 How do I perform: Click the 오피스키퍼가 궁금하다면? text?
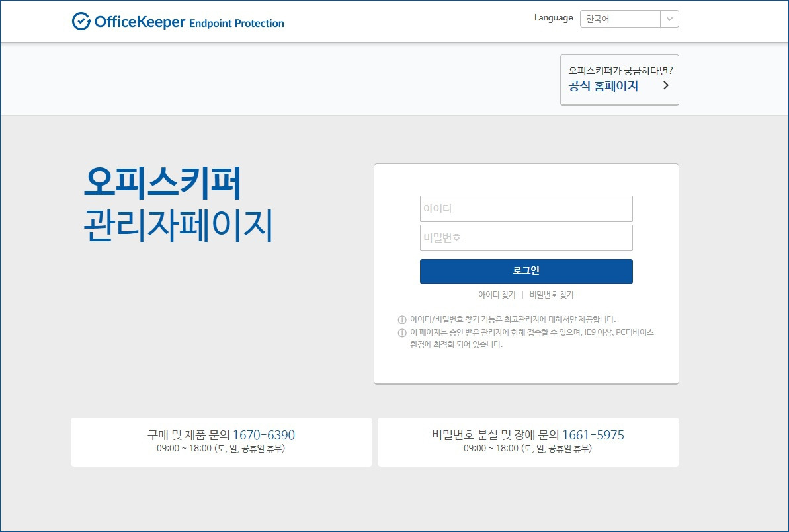(620, 71)
